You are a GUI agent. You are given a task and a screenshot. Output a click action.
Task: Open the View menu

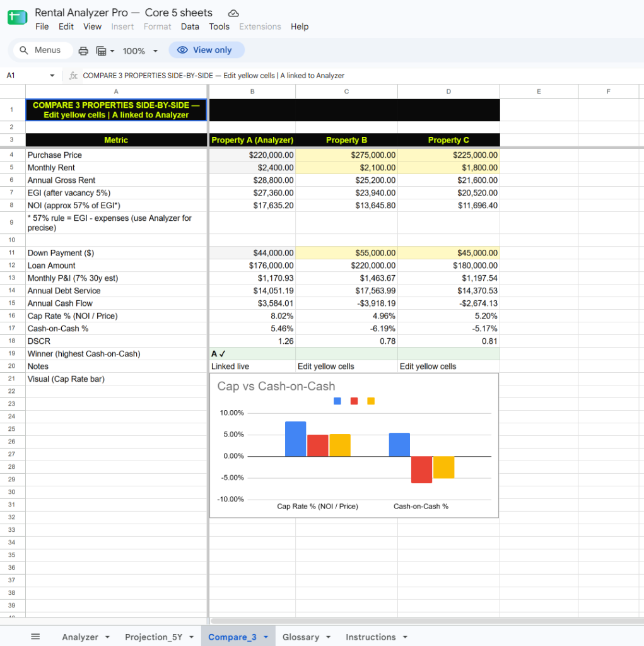(x=92, y=26)
